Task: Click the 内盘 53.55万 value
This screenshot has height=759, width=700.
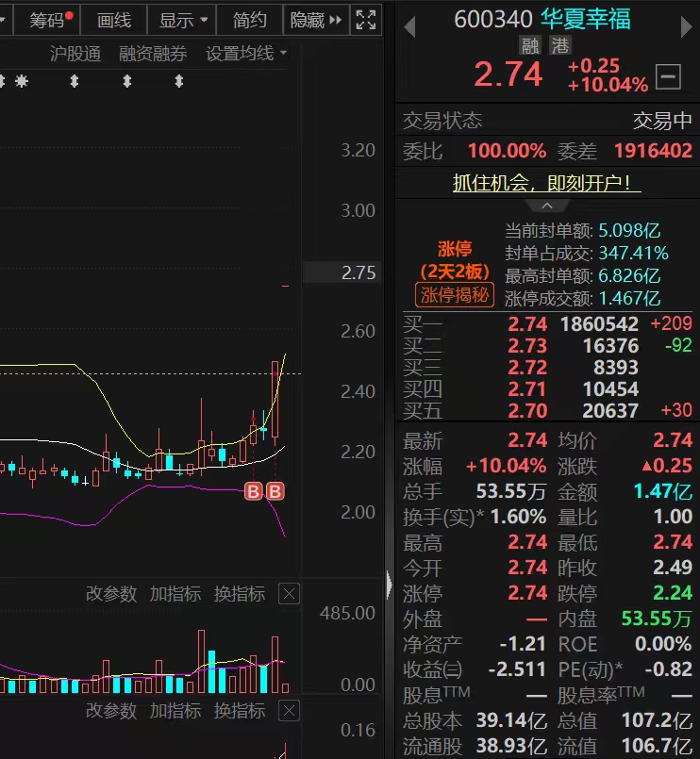Action: [x=657, y=619]
